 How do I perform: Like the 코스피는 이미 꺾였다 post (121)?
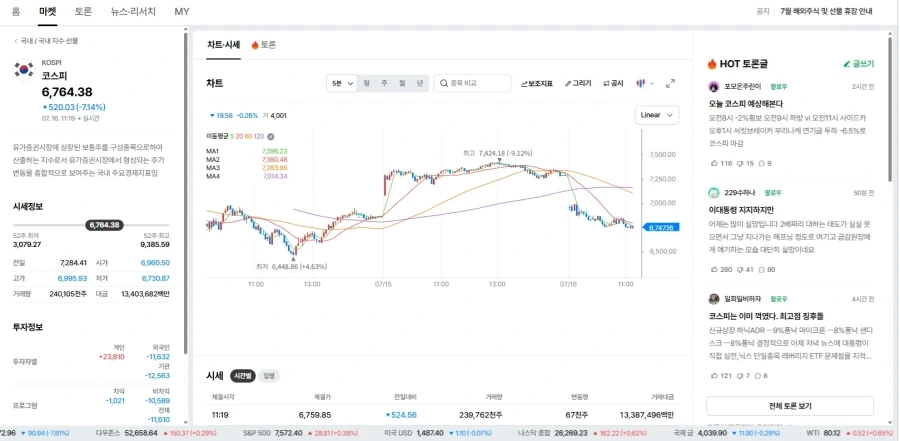721,376
